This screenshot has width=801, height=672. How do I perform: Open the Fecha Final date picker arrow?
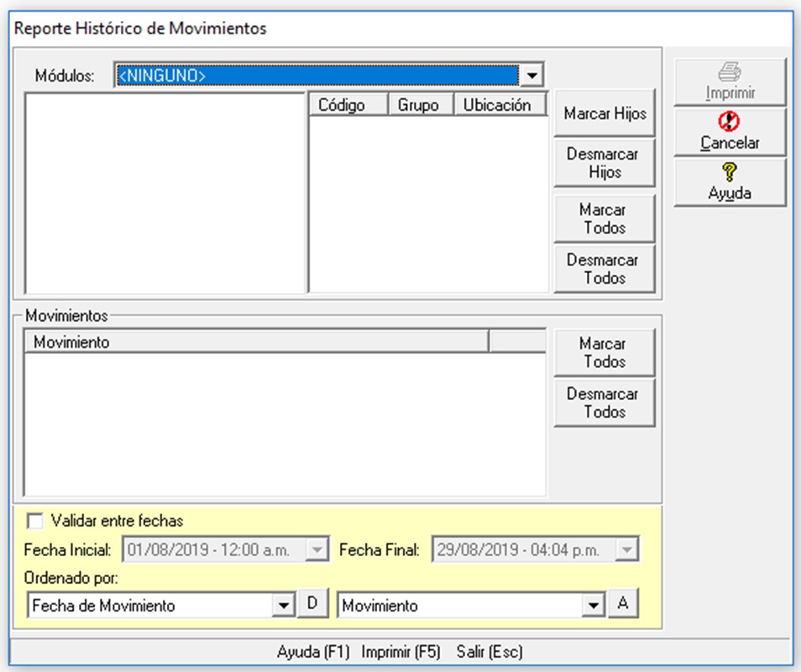pos(627,550)
